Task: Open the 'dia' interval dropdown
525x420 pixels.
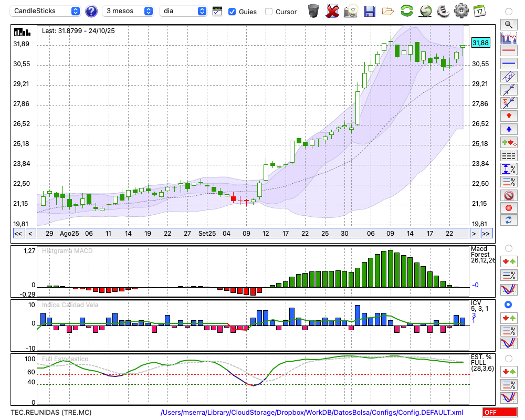Action: (x=183, y=11)
